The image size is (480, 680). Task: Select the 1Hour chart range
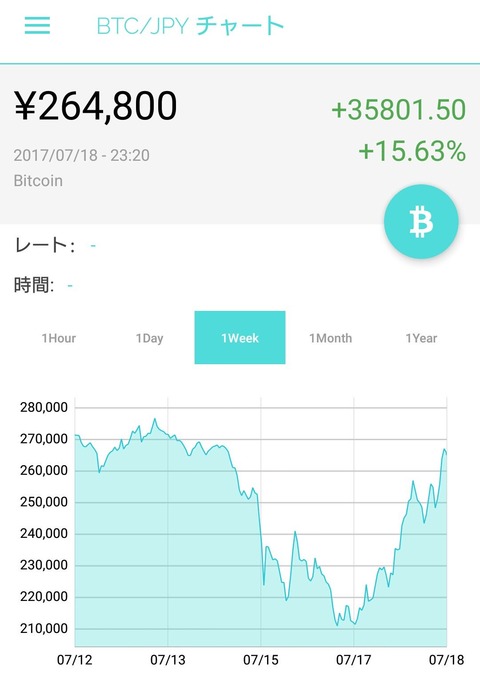(59, 338)
